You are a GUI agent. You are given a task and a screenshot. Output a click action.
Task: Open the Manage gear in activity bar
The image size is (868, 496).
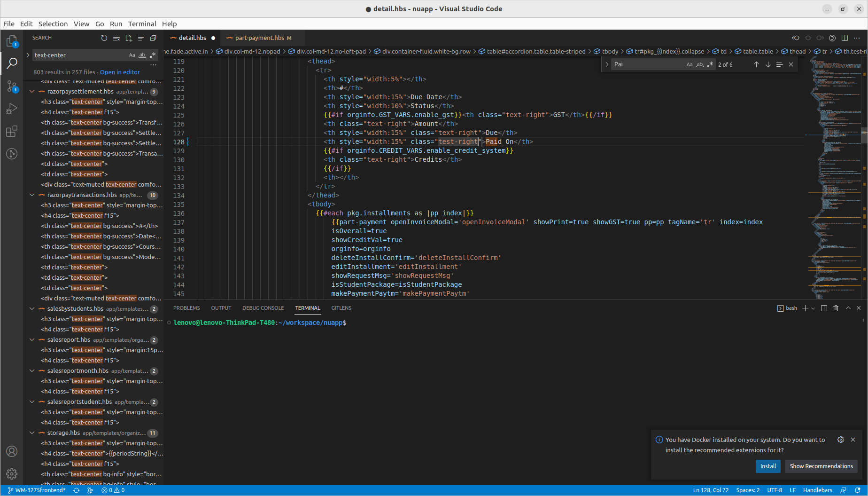pyautogui.click(x=12, y=474)
